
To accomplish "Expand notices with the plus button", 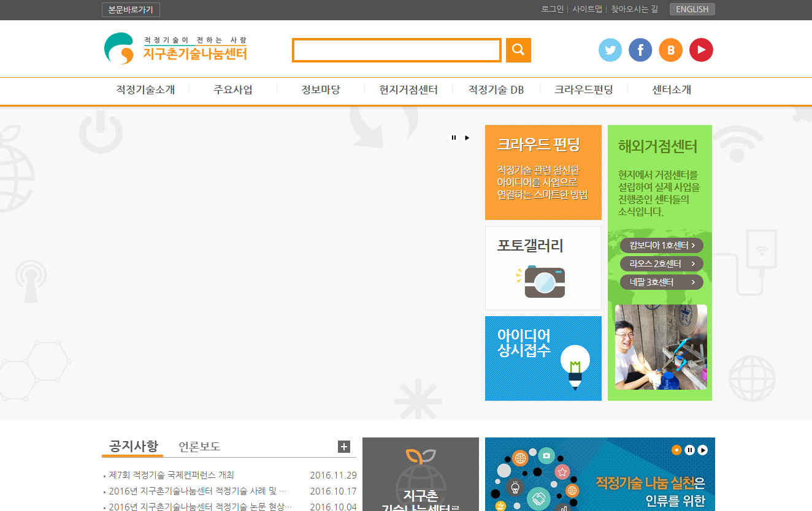I will (x=343, y=447).
